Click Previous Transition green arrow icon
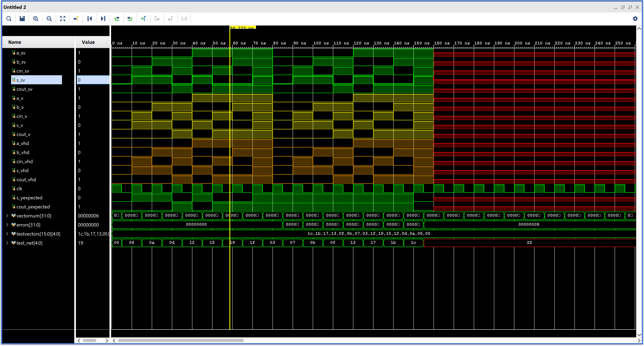This screenshot has height=346, width=644. point(117,19)
